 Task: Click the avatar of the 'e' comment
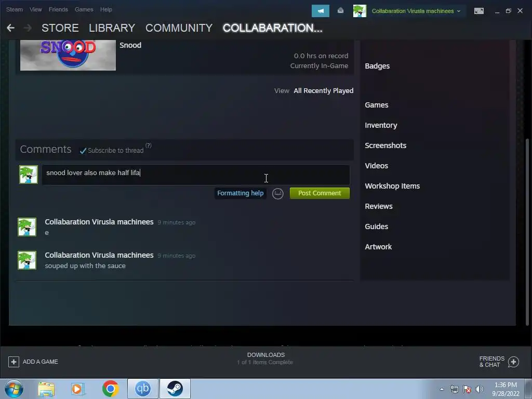click(27, 227)
